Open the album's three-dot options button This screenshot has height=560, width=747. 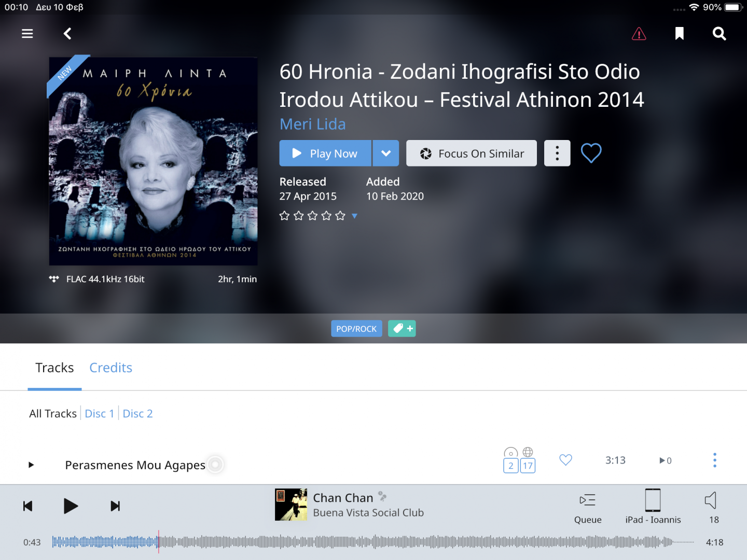click(x=557, y=153)
